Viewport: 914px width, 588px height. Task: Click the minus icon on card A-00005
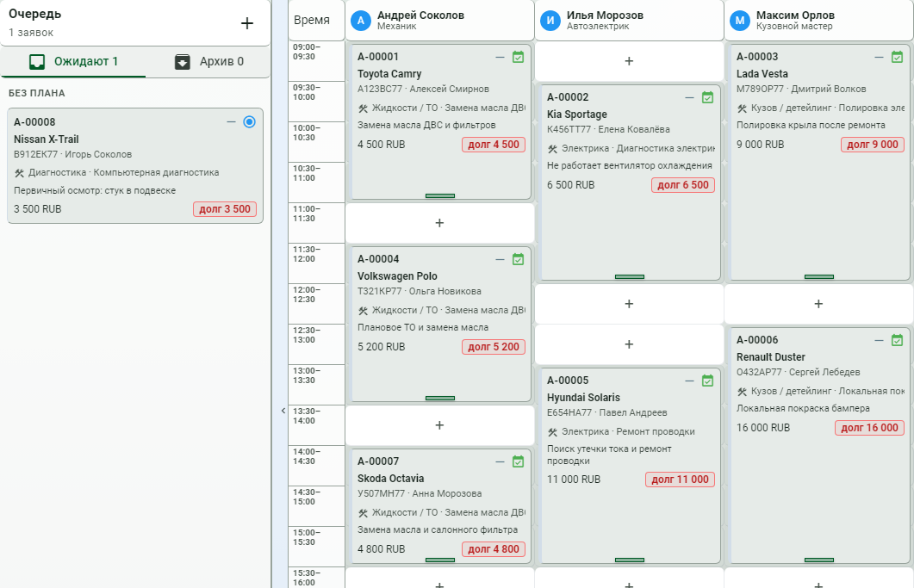point(689,381)
